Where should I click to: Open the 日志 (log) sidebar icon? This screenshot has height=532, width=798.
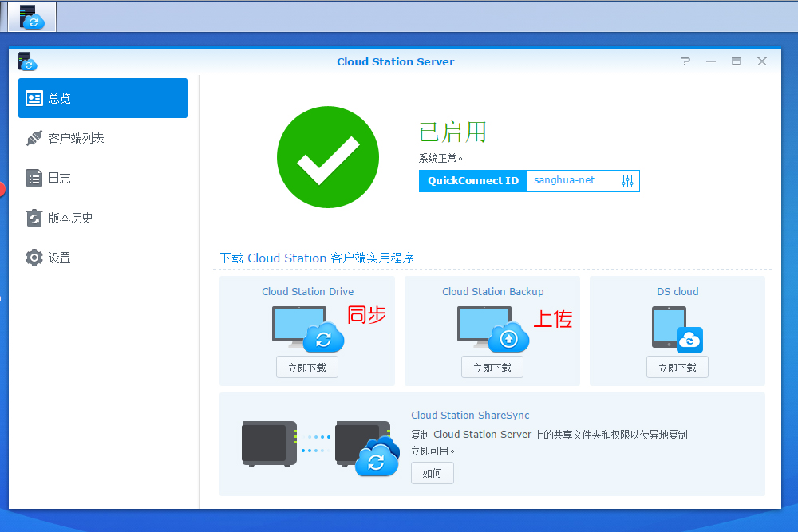click(34, 177)
